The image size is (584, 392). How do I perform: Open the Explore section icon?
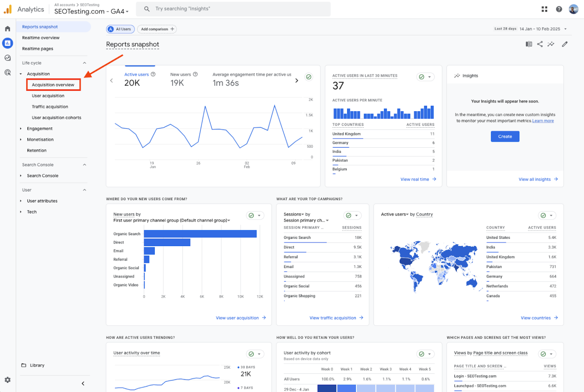[x=8, y=58]
